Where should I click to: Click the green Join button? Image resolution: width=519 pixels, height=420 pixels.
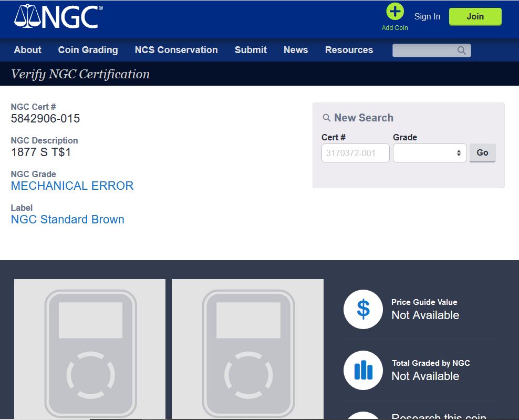[475, 16]
